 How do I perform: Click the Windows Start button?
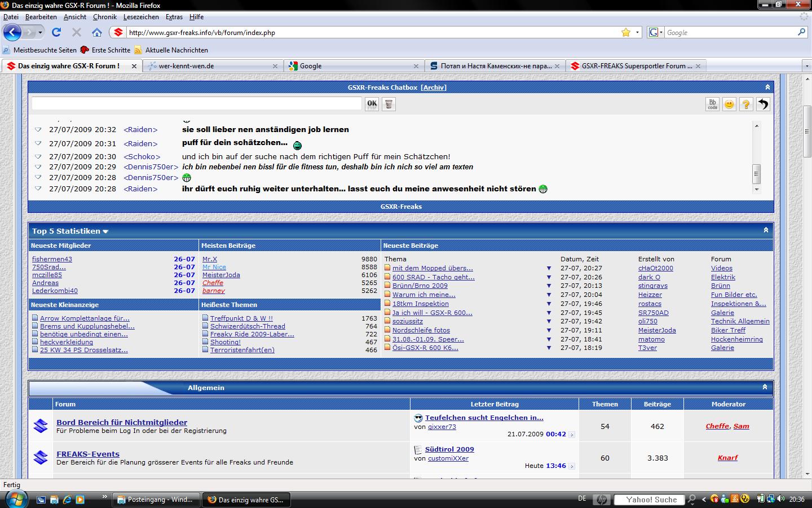[15, 499]
